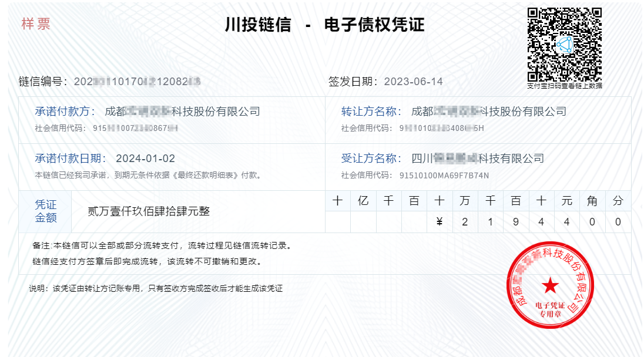Click the '承诺付款方:' label
Screen dimensions: 644x357
(65, 112)
